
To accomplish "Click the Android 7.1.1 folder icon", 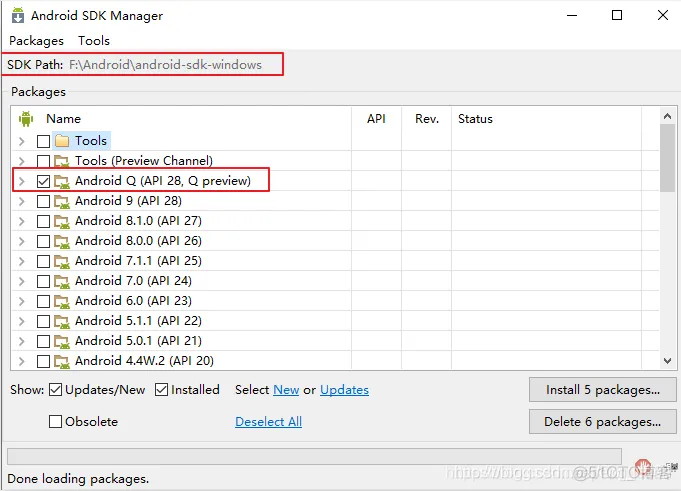I will (62, 261).
